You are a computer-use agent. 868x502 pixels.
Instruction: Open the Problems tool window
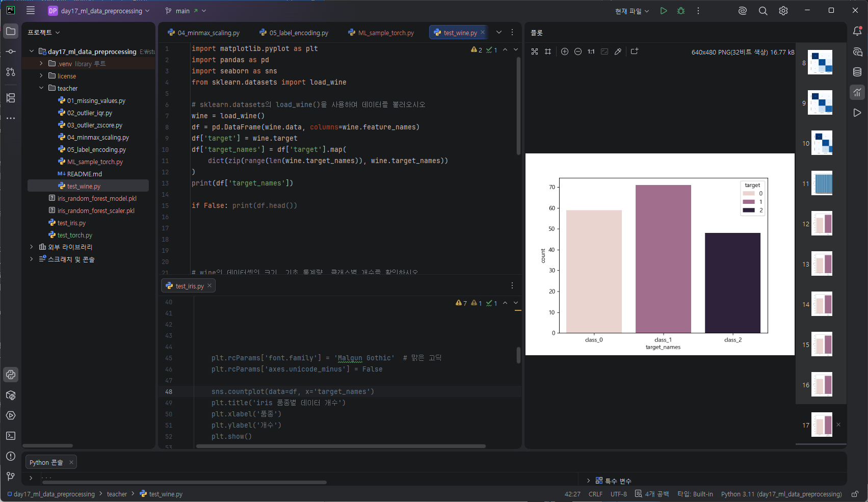point(11,456)
